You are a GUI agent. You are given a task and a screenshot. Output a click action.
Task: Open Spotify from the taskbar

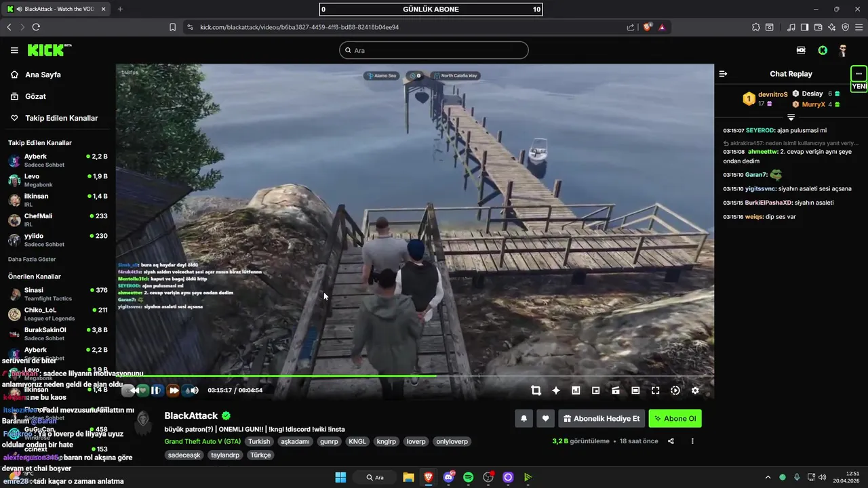(468, 477)
